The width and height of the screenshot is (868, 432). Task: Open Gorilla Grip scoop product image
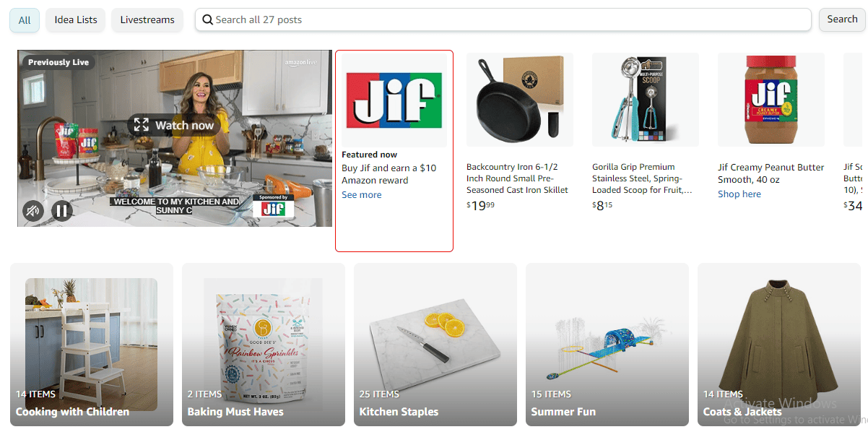[646, 100]
